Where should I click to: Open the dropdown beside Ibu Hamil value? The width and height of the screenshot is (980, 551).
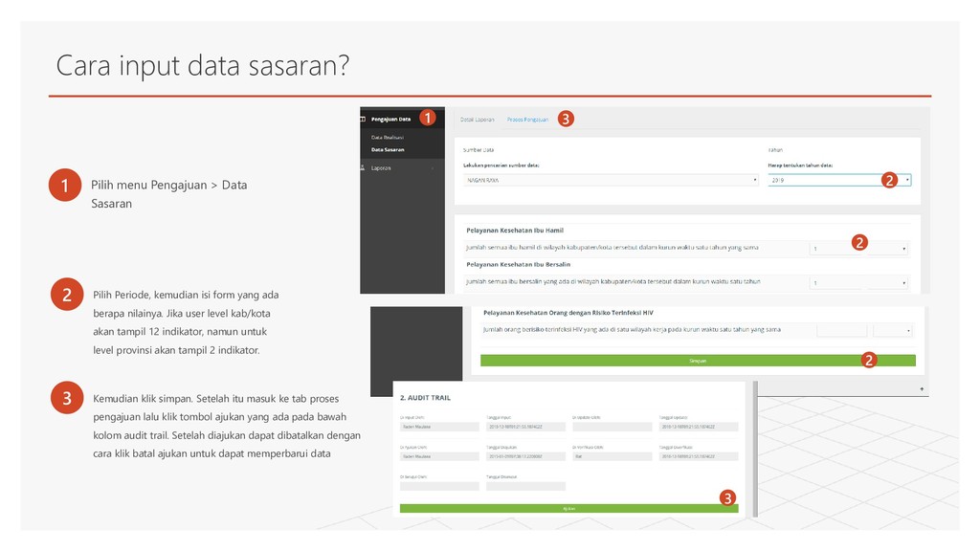click(888, 249)
